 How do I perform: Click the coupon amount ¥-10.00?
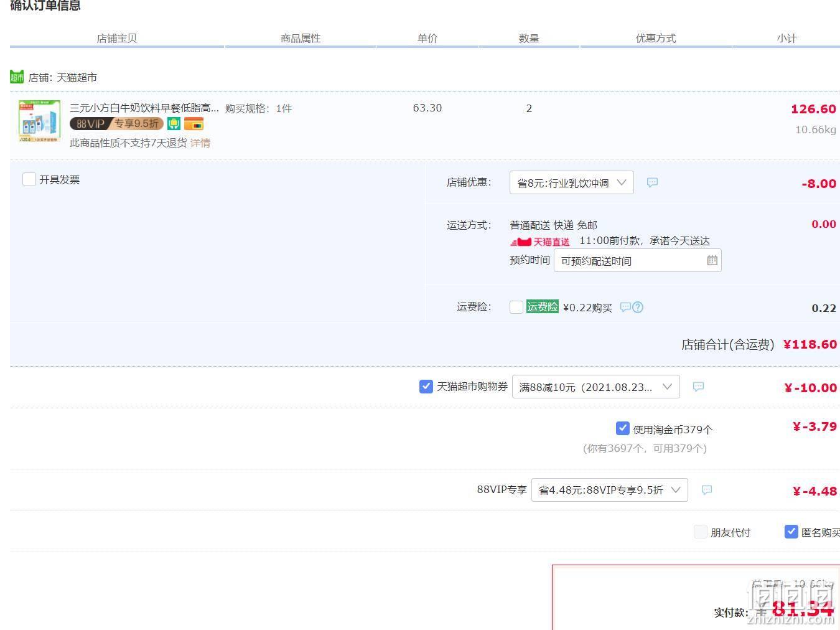tap(810, 388)
